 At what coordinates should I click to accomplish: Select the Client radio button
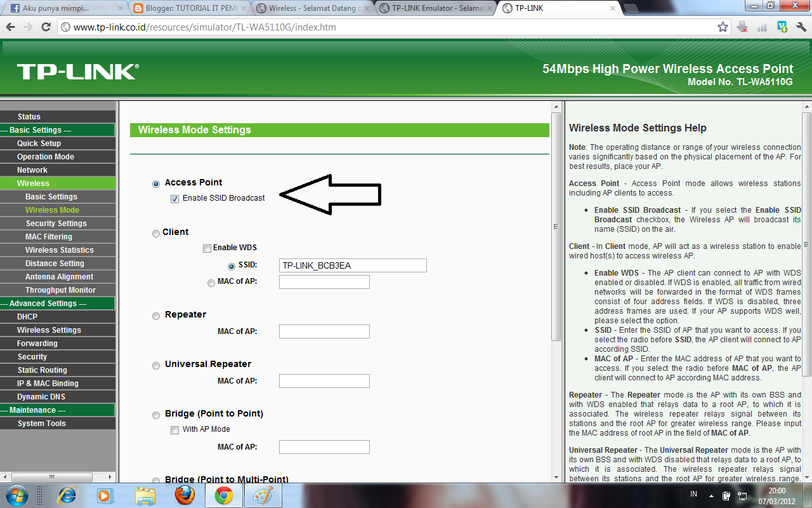(156, 234)
